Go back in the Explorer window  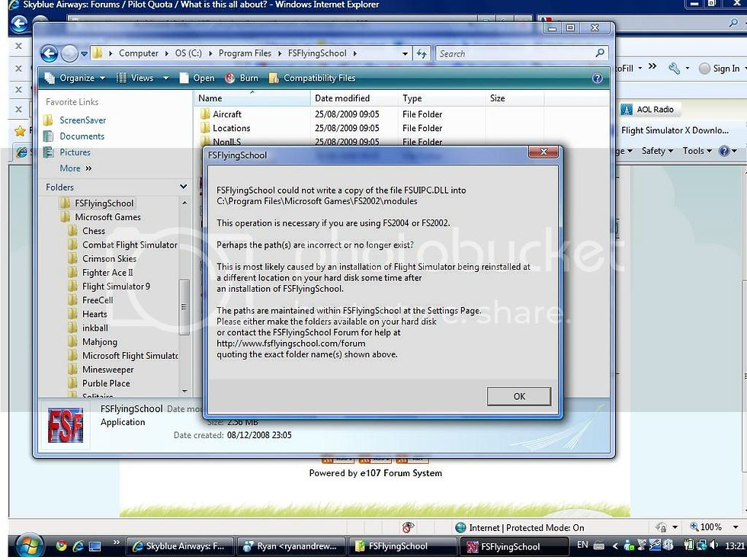click(x=49, y=53)
